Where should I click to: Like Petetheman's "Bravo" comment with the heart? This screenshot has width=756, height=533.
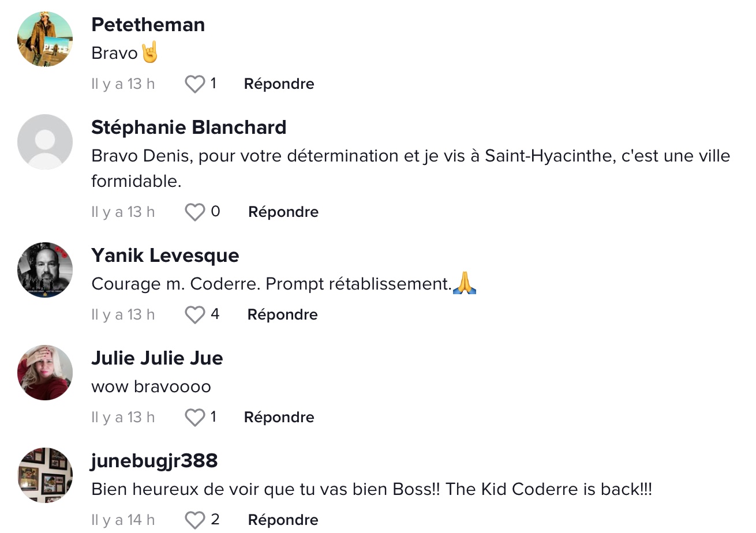coord(195,84)
